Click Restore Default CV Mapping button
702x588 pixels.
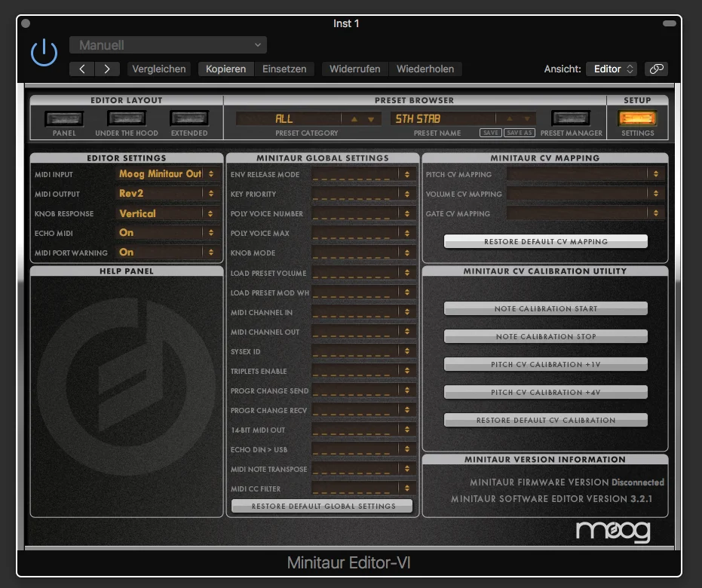[546, 242]
